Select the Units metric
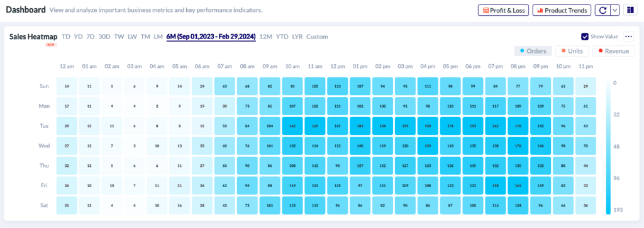This screenshot has width=644, height=228. pos(572,51)
